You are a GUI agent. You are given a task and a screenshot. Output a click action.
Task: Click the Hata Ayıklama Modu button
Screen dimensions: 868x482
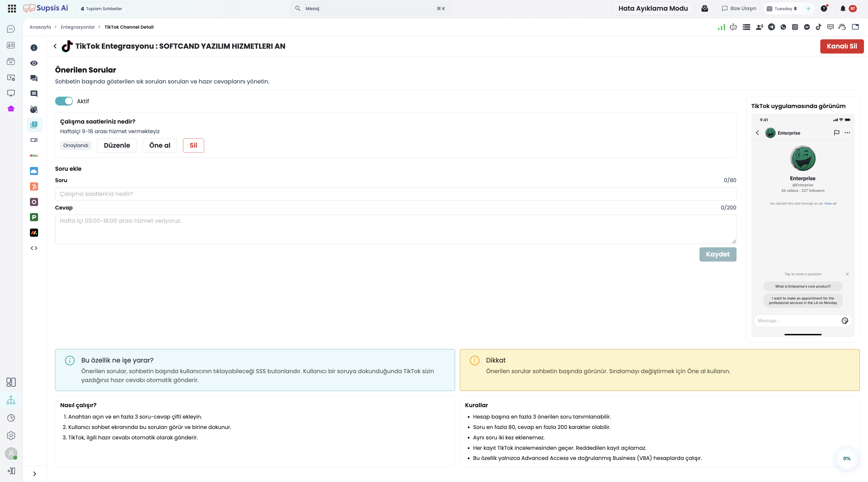tap(653, 8)
